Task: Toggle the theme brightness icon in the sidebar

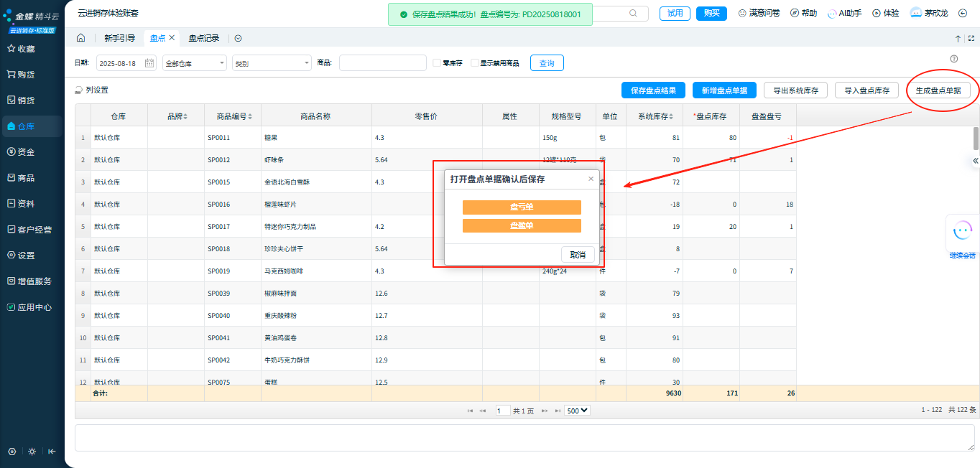Action: (32, 451)
